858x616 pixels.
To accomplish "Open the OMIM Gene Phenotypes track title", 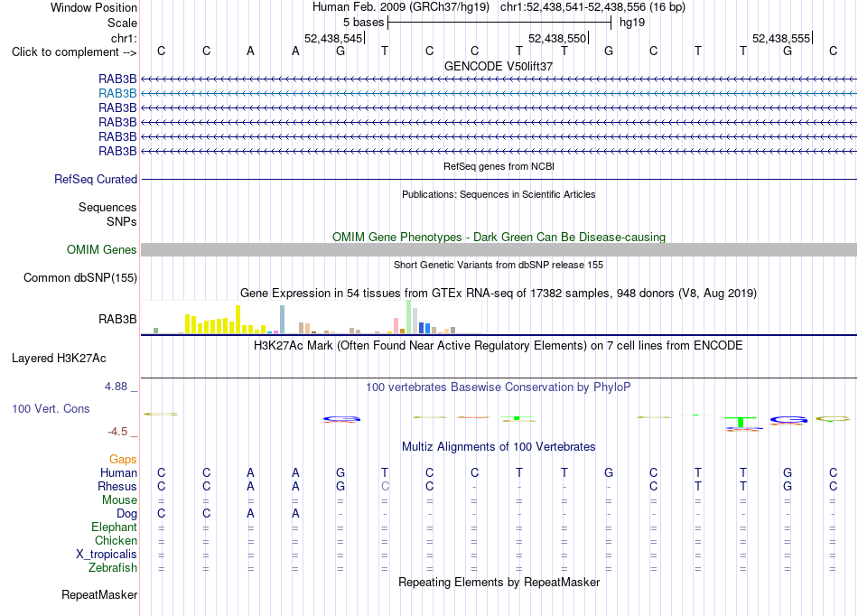I will 499,237.
